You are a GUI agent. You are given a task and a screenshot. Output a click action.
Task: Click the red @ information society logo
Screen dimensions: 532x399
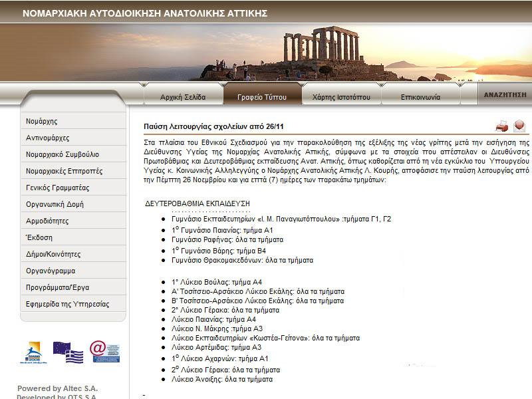[105, 352]
